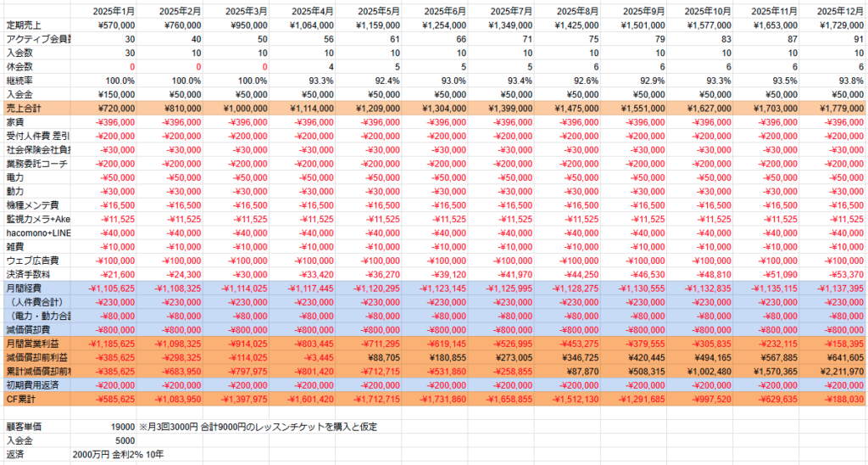Select the ¥88,705 減価償却前利益 cell
This screenshot has height=465, width=868.
pyautogui.click(x=368, y=357)
